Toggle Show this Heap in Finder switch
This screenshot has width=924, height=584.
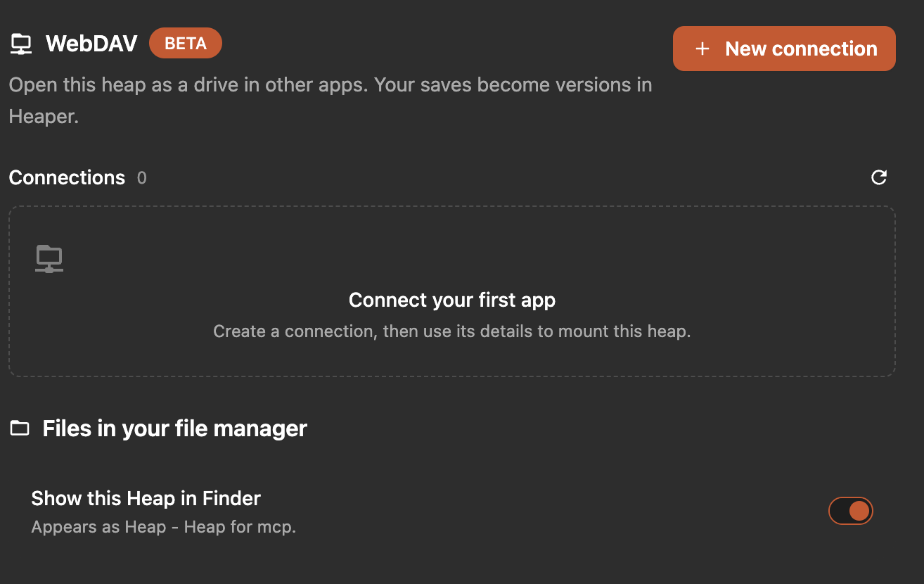(x=851, y=511)
